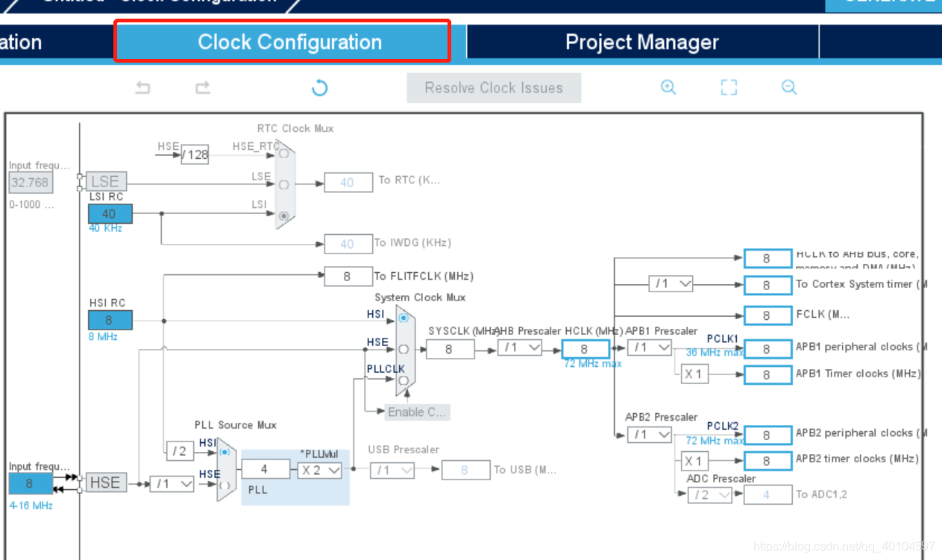
Task: Select HSI in System Clock Mux
Action: (x=404, y=318)
